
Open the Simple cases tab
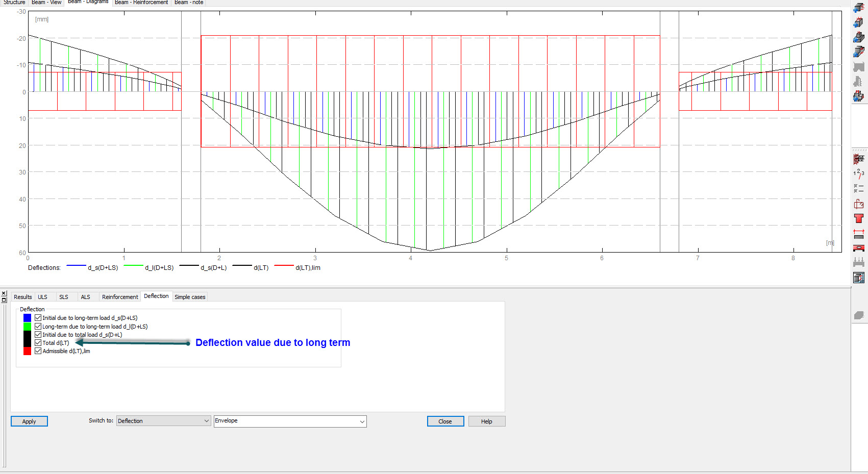190,297
